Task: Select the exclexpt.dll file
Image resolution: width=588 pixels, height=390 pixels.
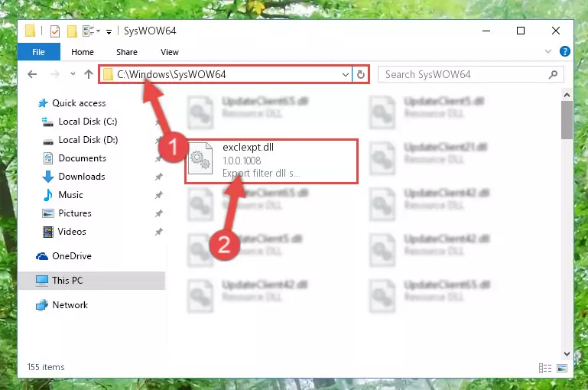Action: click(271, 161)
